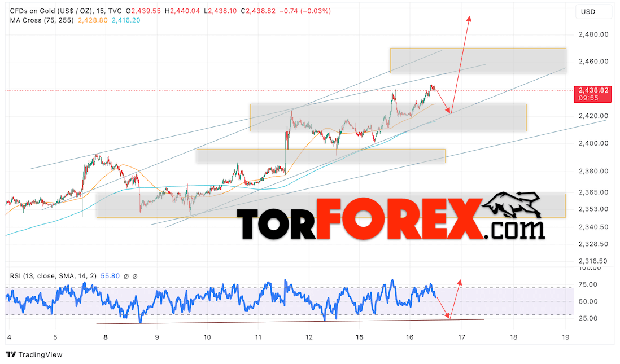Click the open price value O2,439.55
The image size is (620, 364).
[x=143, y=11]
